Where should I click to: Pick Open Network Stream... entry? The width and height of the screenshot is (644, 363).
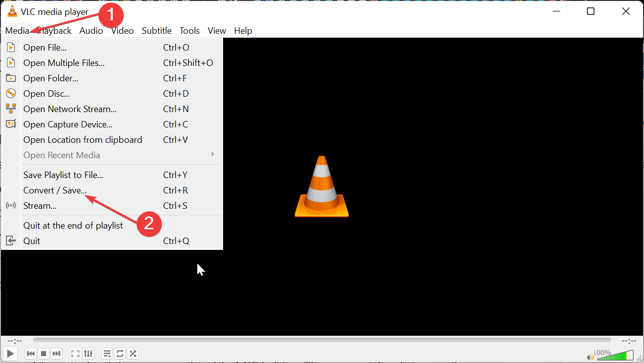112,109
